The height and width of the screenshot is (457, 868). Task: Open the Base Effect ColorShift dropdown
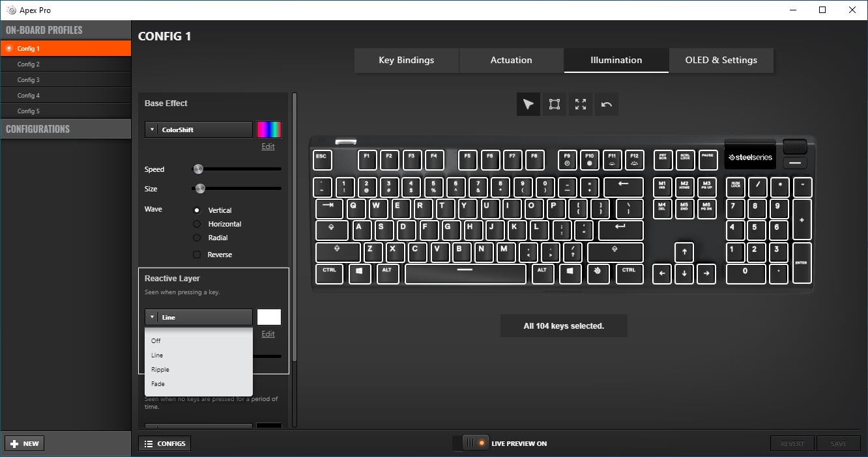(199, 130)
